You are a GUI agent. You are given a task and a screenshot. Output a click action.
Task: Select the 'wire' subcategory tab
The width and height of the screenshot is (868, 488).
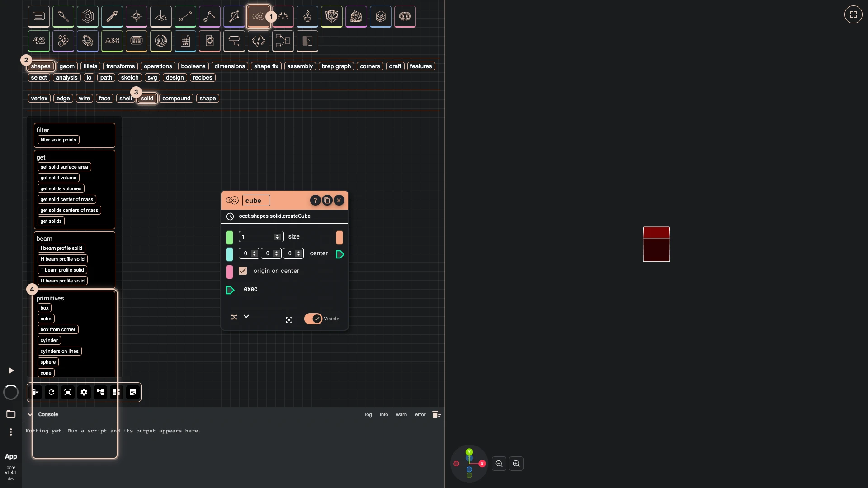(84, 98)
